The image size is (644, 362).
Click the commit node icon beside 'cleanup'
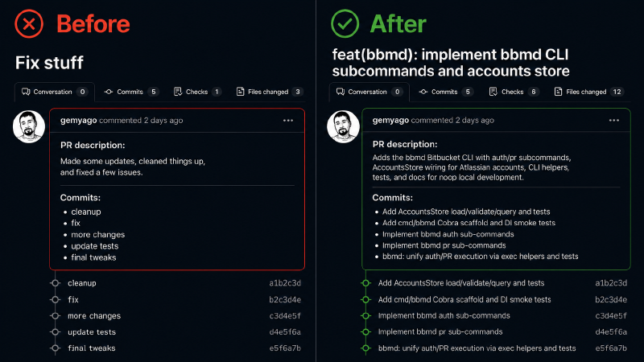coord(55,283)
